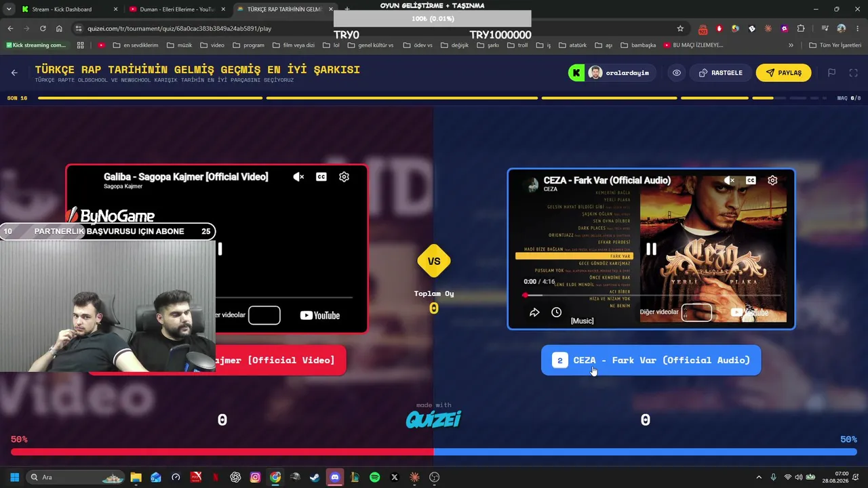The image size is (868, 488).
Task: Click the Kick logo badge next to oralardayim
Action: coord(576,73)
